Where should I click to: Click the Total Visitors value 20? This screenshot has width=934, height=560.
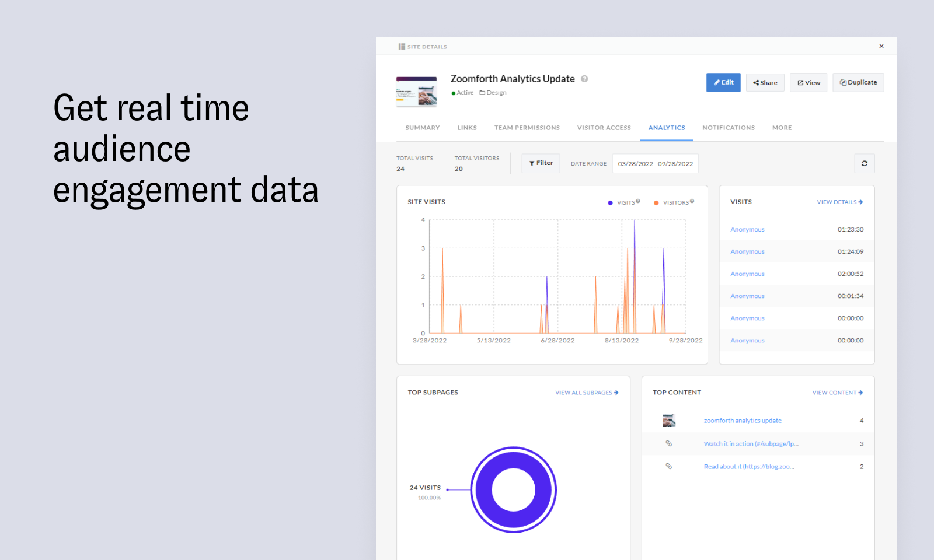pyautogui.click(x=459, y=169)
